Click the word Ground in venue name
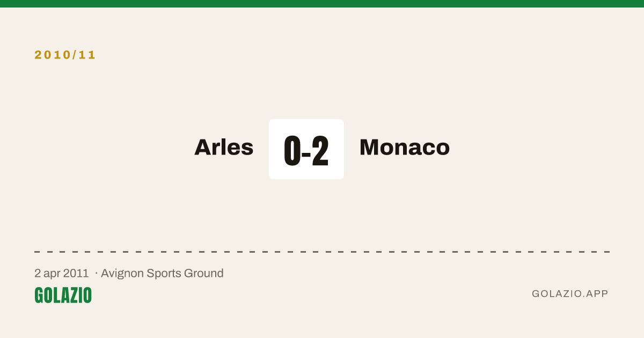The height and width of the screenshot is (338, 644). coord(204,273)
